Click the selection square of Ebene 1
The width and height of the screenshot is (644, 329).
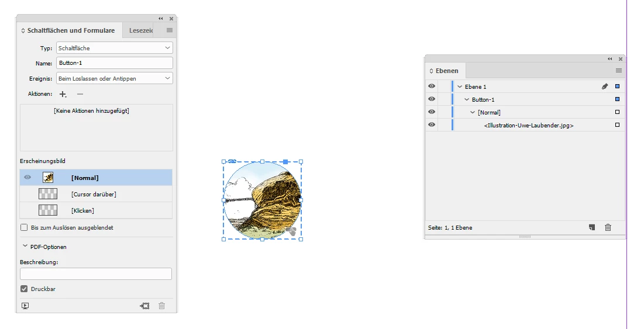coord(617,86)
